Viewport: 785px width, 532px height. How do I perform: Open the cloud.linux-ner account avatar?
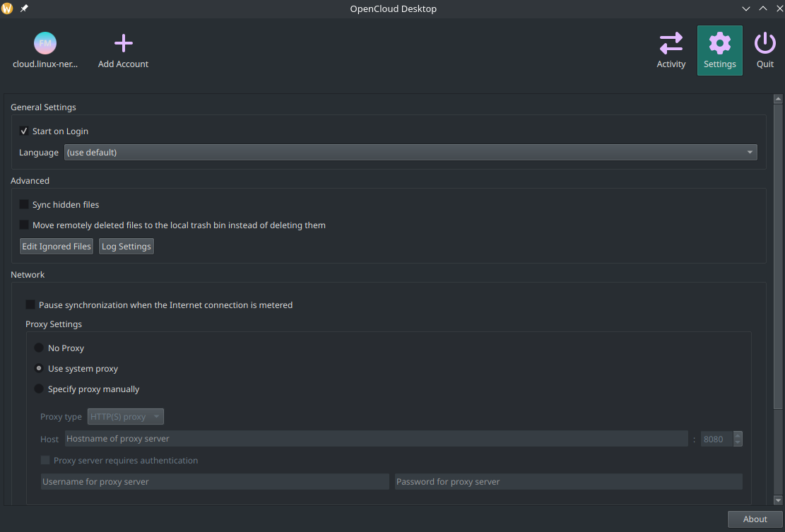(45, 44)
